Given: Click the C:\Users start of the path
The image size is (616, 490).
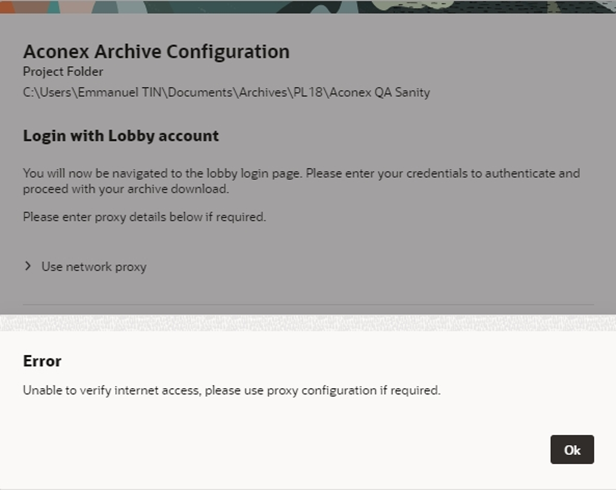Looking at the screenshot, I should point(47,92).
